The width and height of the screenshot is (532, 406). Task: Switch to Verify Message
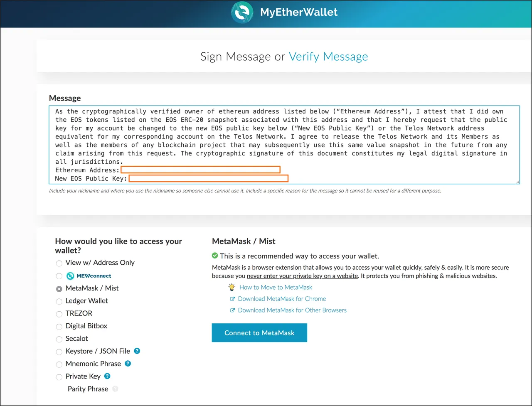click(x=328, y=57)
